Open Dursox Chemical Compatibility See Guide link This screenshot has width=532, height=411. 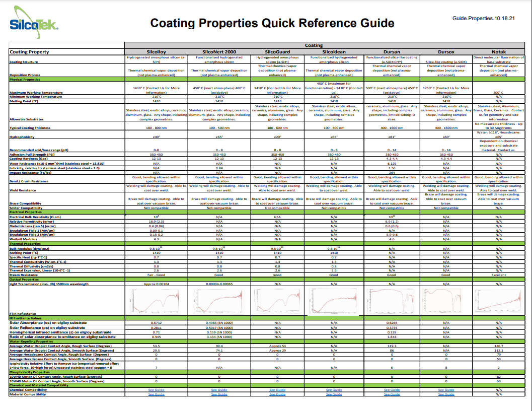(x=446, y=390)
